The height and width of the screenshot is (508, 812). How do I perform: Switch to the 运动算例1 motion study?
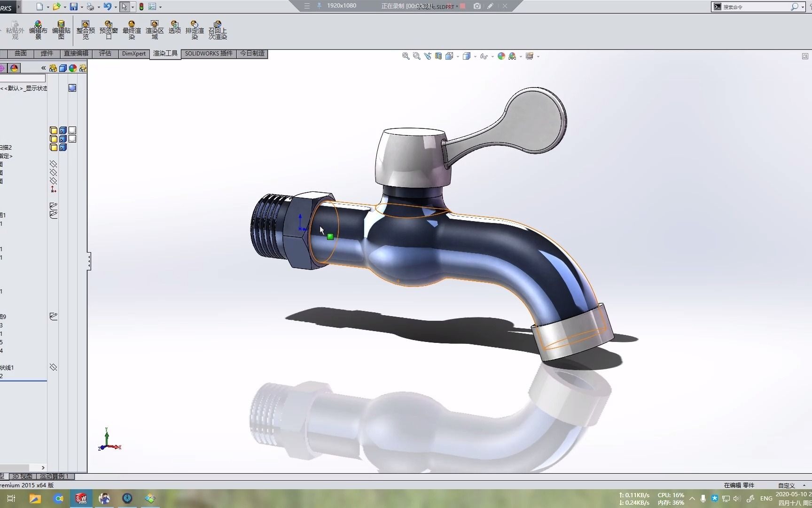[x=55, y=476]
